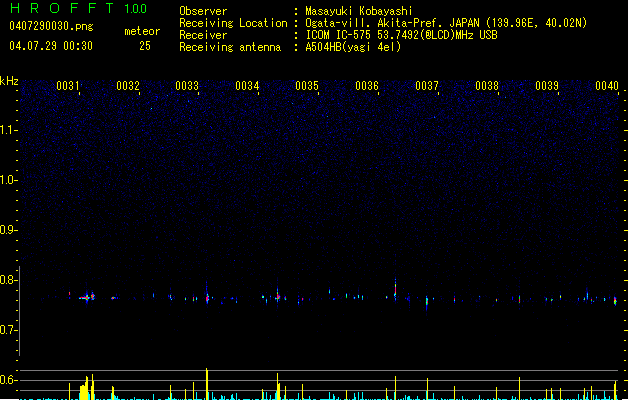Image resolution: width=629 pixels, height=400 pixels.
Task: Click the meteor label
Action: click(142, 31)
